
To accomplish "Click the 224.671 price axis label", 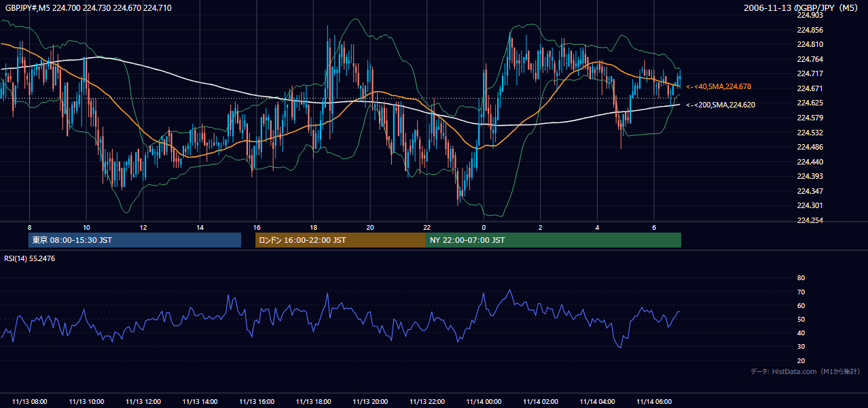I will 810,88.
